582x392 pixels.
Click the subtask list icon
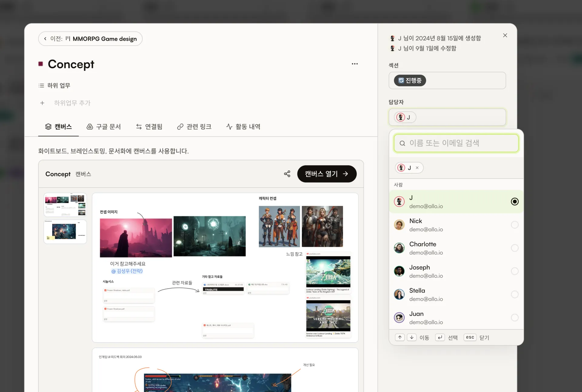[x=41, y=85]
